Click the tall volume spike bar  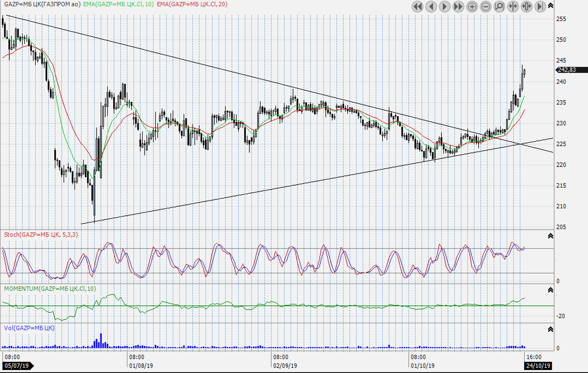(101, 341)
